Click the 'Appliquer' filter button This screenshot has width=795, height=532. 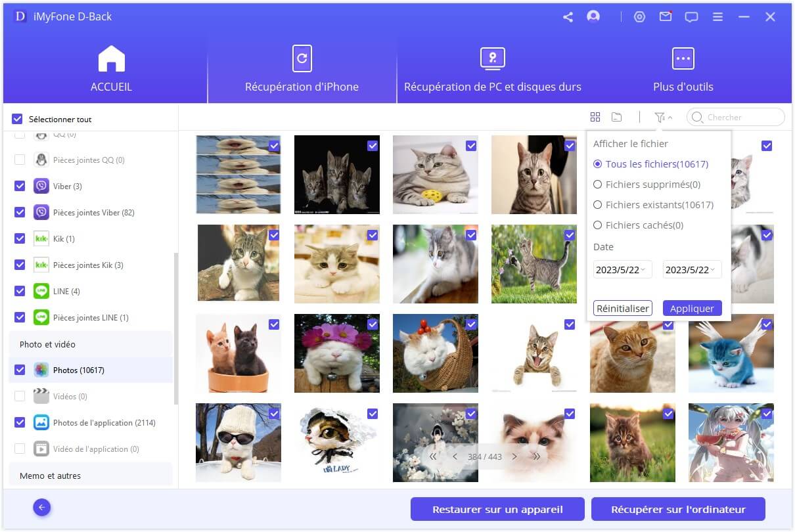[x=692, y=308]
